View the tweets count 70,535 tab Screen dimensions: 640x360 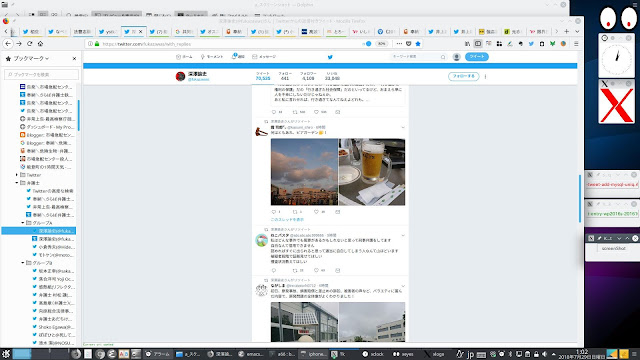[x=263, y=76]
